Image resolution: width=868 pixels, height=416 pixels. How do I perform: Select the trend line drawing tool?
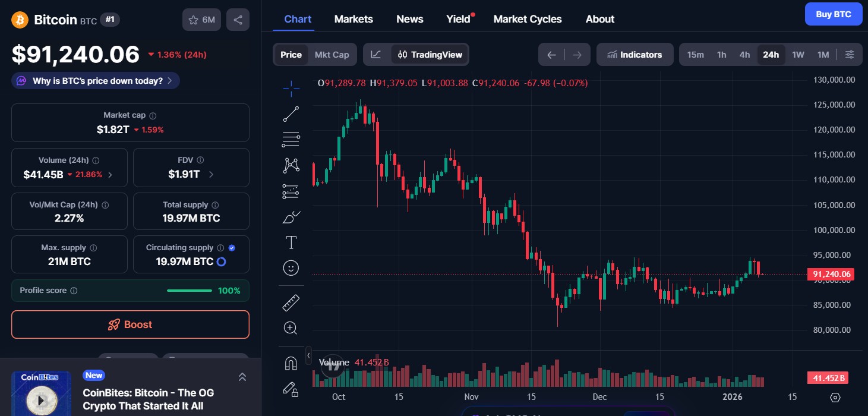pos(291,114)
